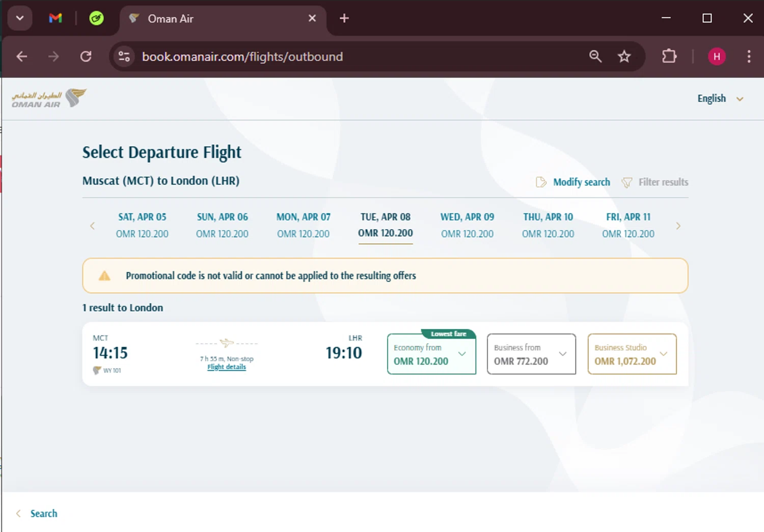Screen dimensions: 764x532
Task: Open Filter results
Action: pyautogui.click(x=663, y=182)
